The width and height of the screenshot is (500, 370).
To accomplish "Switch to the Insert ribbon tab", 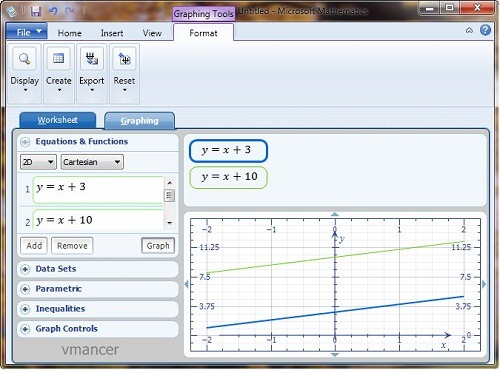I will pyautogui.click(x=112, y=33).
